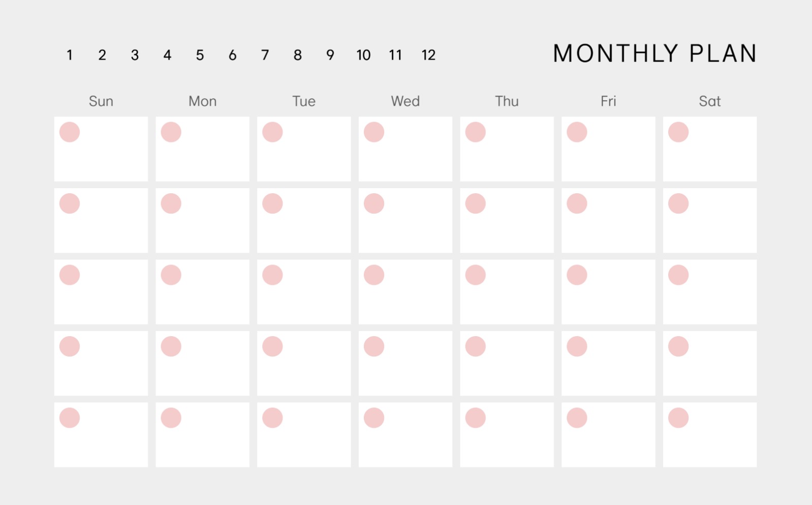Select pink circle in second-row Friday cell
Screen dimensions: 812x505
(x=577, y=203)
